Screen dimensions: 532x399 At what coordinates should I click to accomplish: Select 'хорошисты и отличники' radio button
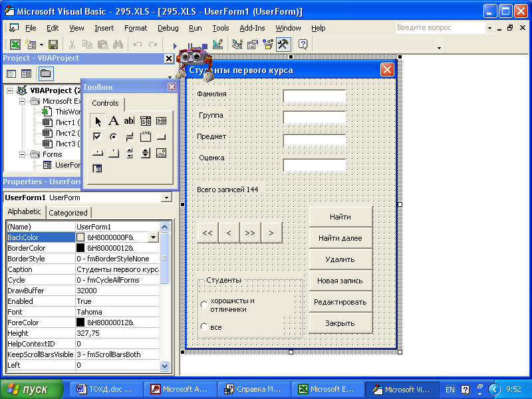[204, 305]
